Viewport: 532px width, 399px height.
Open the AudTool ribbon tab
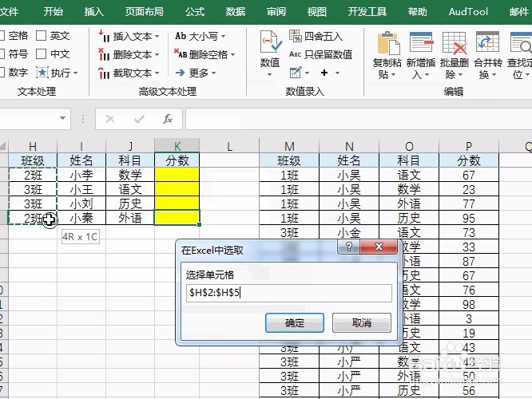468,11
